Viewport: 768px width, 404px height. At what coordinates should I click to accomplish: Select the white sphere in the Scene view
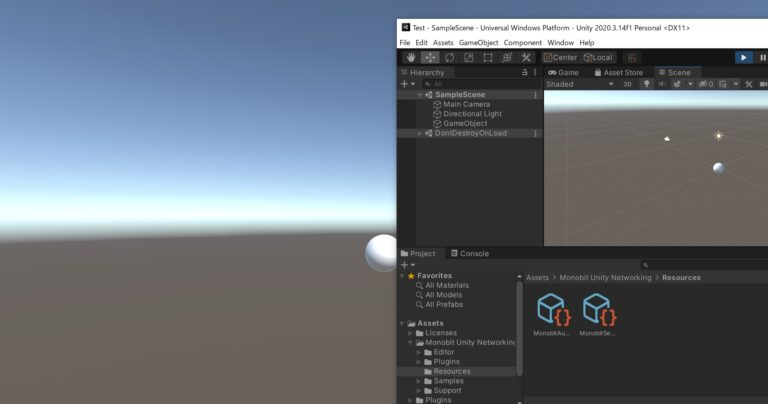(x=719, y=168)
